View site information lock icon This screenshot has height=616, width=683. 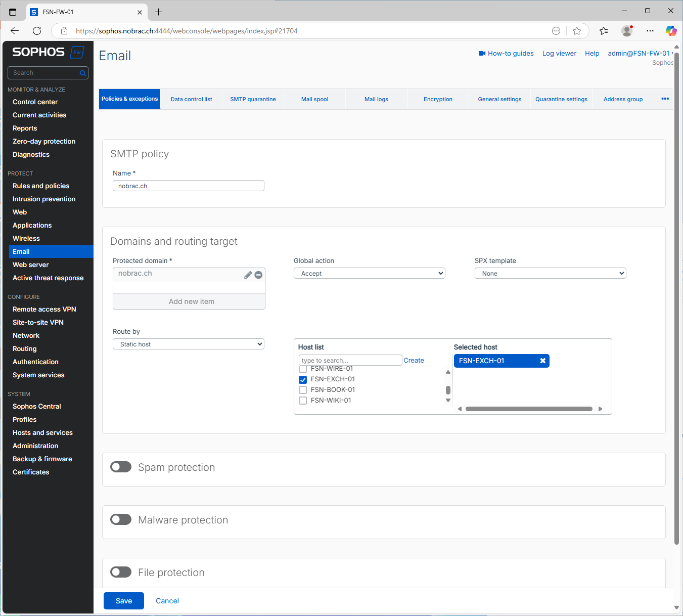(x=64, y=31)
